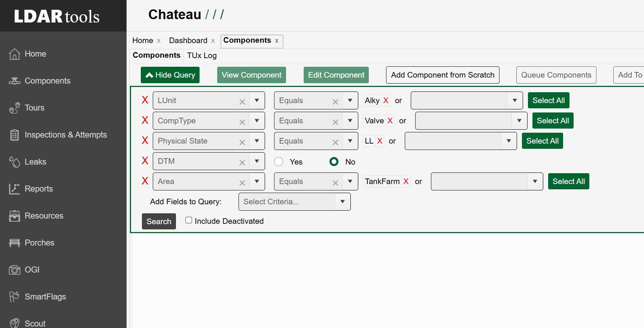Remove the Valve value tag
This screenshot has height=328, width=644.
pos(390,121)
